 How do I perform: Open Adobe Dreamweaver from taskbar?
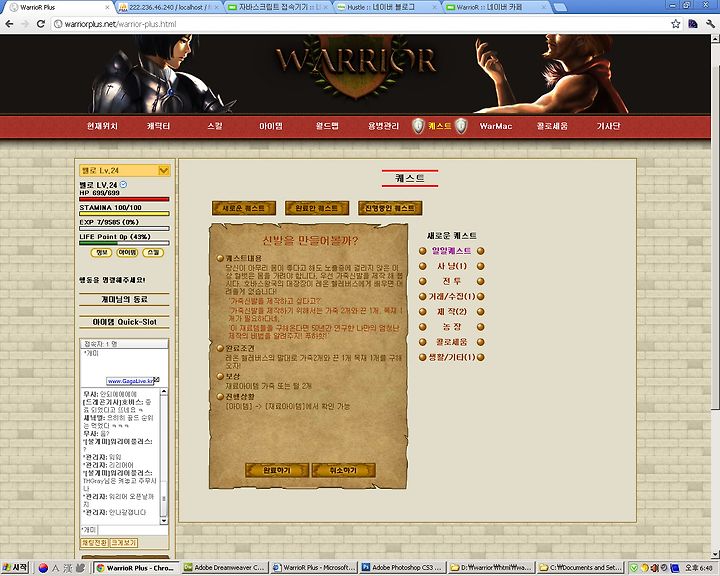(x=225, y=568)
